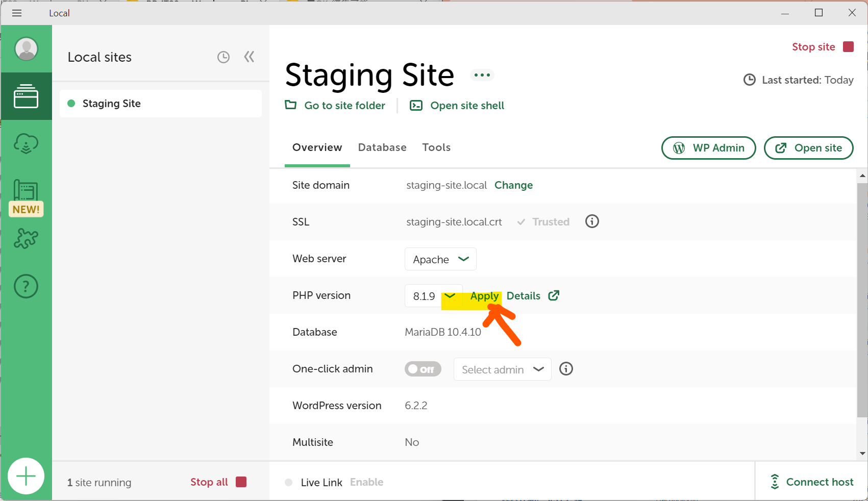This screenshot has height=501, width=868.
Task: Open PHP Details link
Action: pos(524,296)
